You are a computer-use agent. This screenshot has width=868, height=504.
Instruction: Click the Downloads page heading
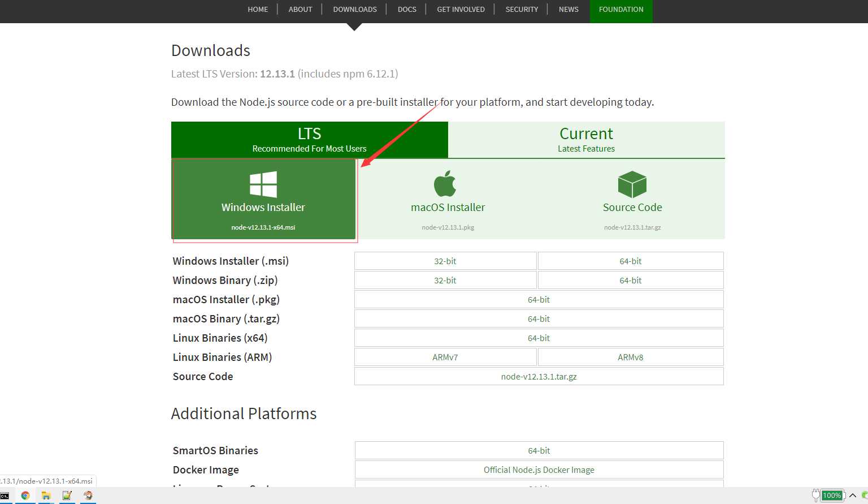click(211, 50)
